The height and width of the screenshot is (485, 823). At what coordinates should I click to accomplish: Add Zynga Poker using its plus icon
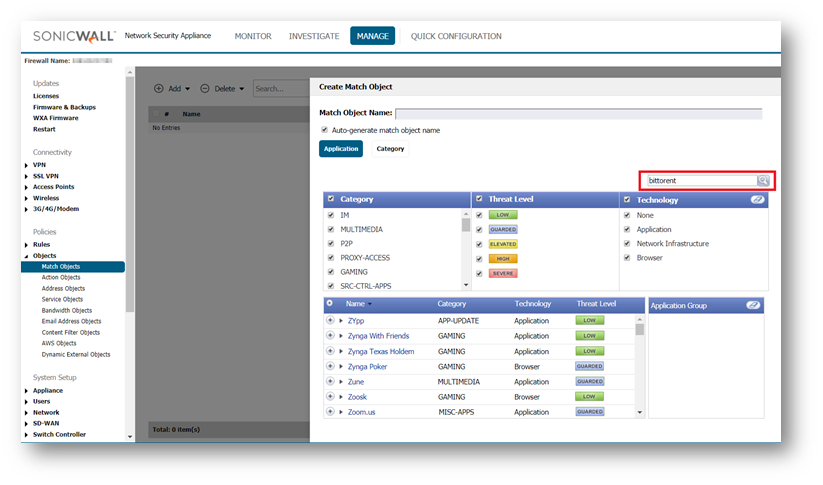330,366
